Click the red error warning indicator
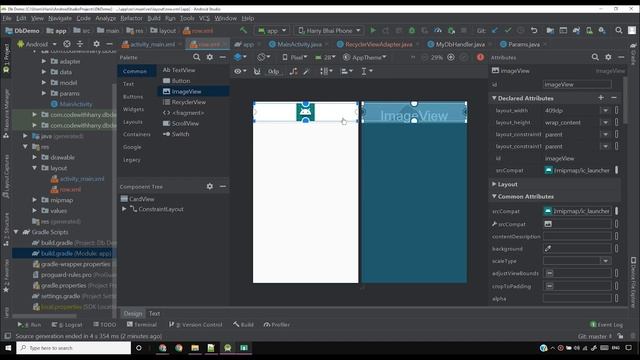640x360 pixels. coord(480,57)
